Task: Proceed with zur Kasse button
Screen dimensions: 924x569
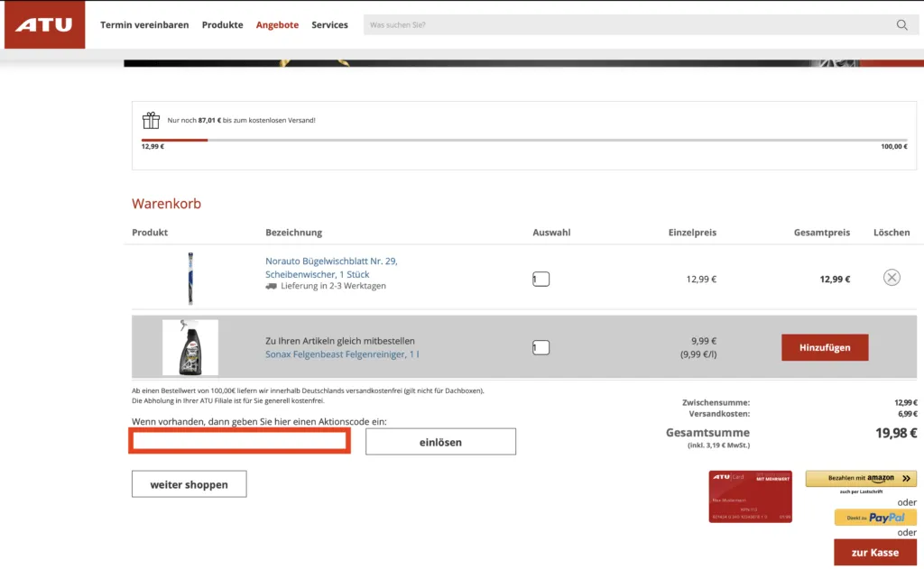Action: tap(874, 553)
